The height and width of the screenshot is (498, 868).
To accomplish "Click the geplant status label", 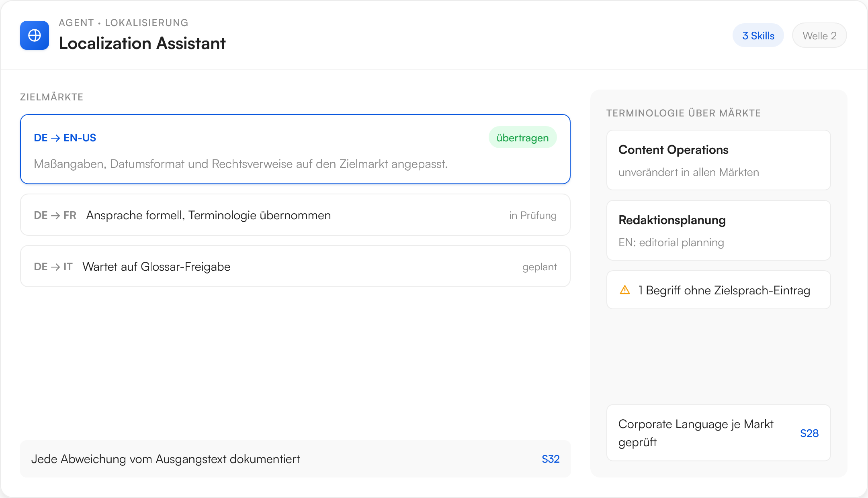I will point(539,267).
